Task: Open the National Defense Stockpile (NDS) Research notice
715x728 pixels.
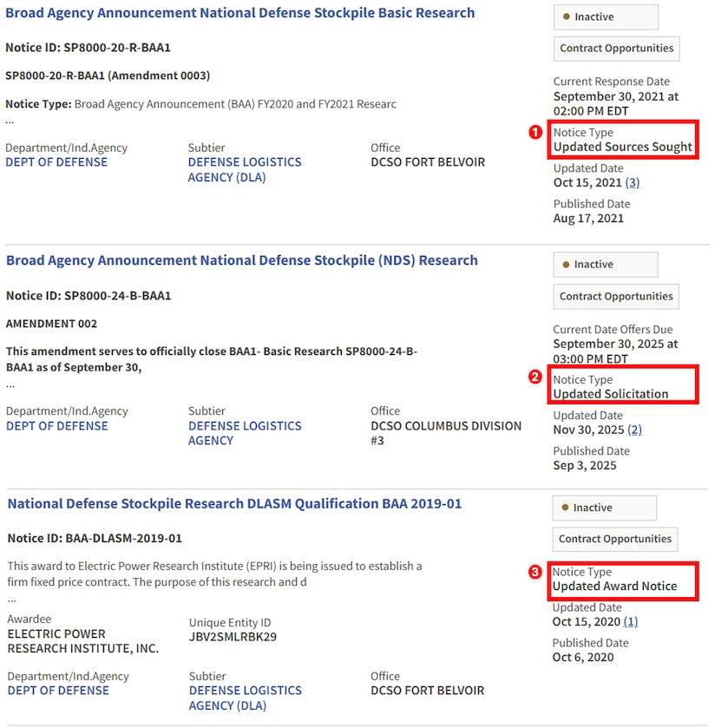Action: point(242,260)
